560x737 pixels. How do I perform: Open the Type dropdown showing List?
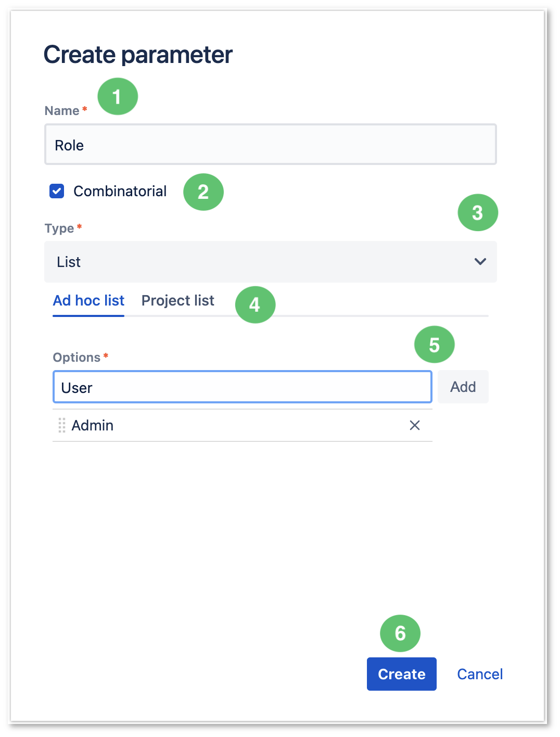click(x=271, y=262)
